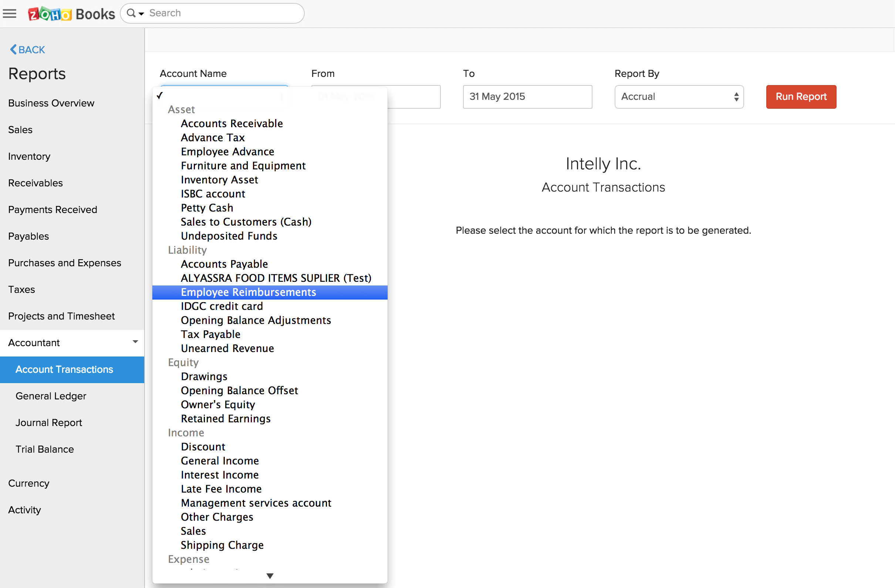Viewport: 895px width, 588px height.
Task: Open Journal Report in sidebar
Action: 48,423
